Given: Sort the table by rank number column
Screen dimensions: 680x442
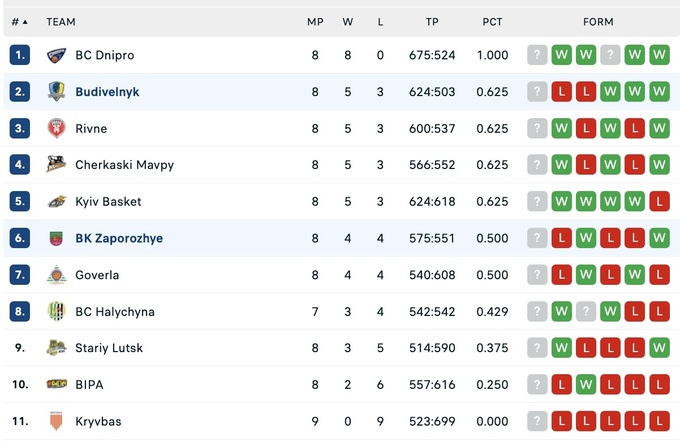Looking at the screenshot, I should 19,21.
